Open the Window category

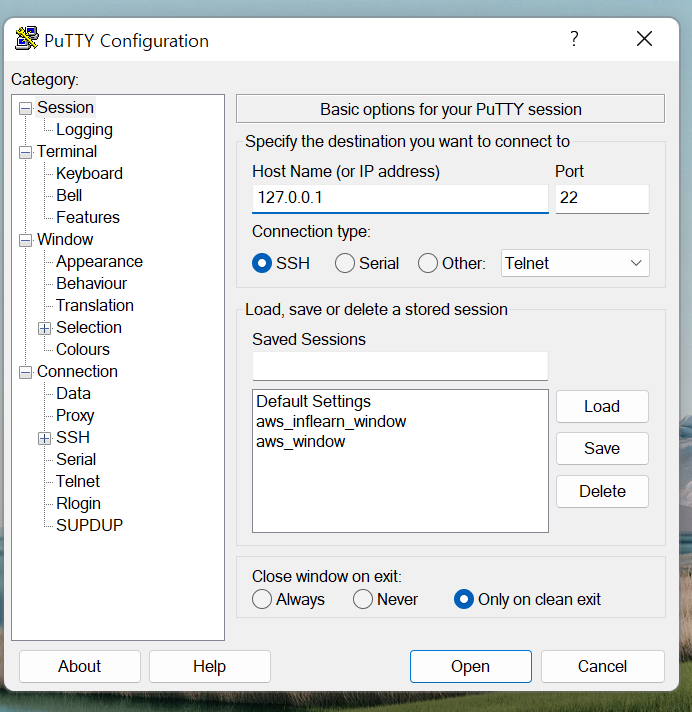[x=65, y=240]
